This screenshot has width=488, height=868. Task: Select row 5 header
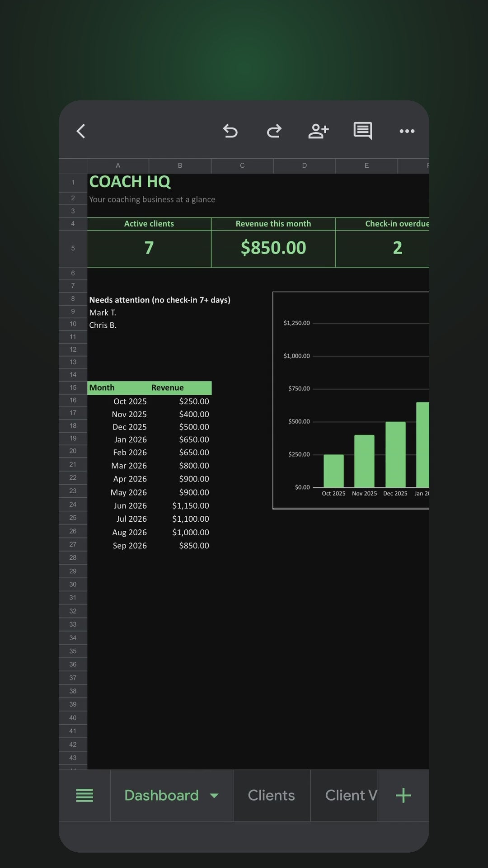[73, 248]
